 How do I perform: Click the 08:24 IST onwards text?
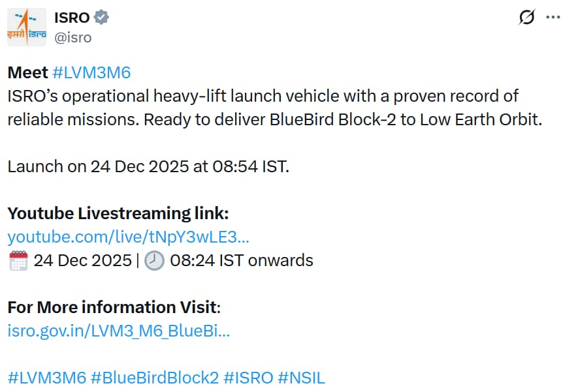point(242,261)
